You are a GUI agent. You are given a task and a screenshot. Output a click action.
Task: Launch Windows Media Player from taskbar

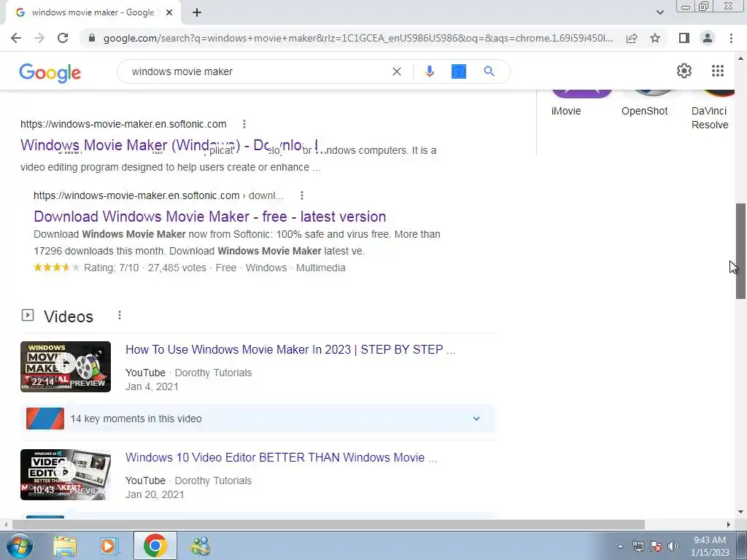109,546
